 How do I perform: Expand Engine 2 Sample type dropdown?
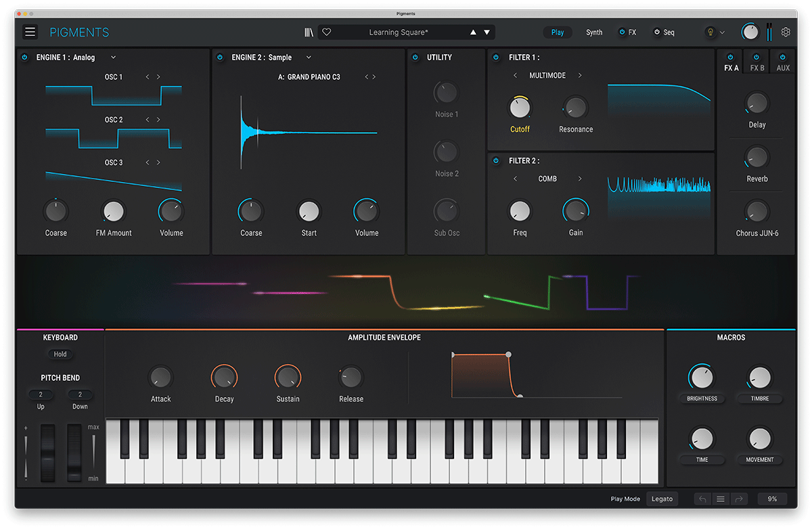coord(309,57)
